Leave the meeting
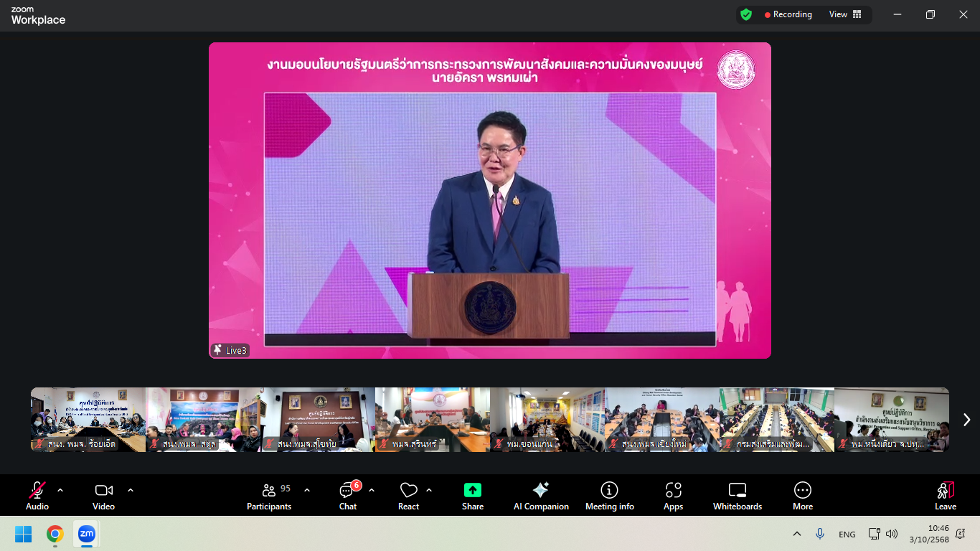The width and height of the screenshot is (980, 551). 946,494
